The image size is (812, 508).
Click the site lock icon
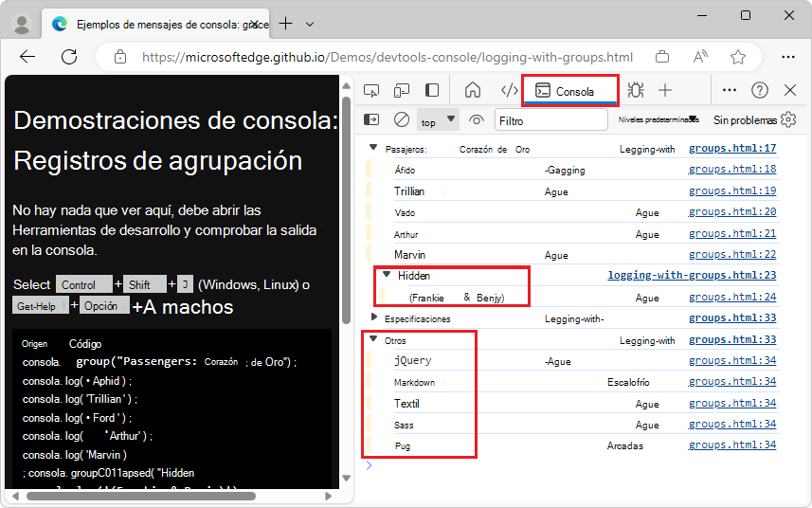click(x=120, y=57)
